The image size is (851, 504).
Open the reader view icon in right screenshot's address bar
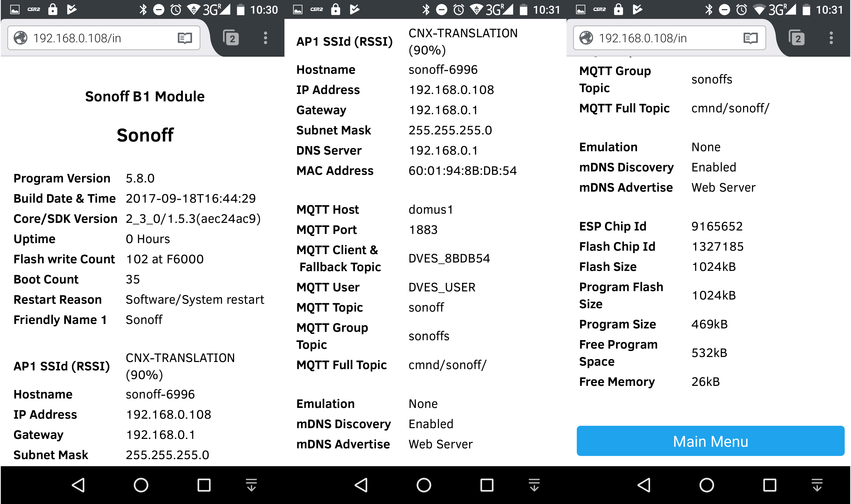[x=750, y=38]
